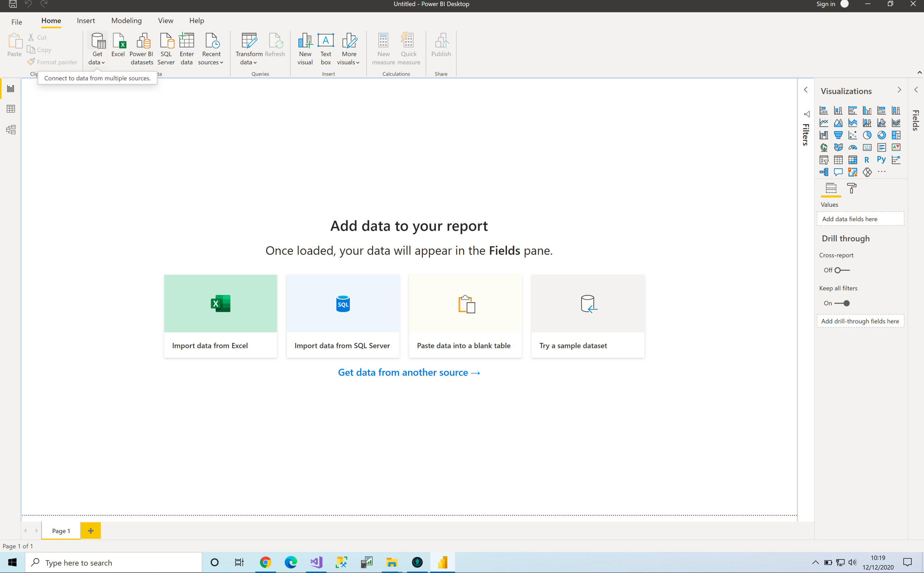Open the File menu
The width and height of the screenshot is (924, 573).
(17, 22)
